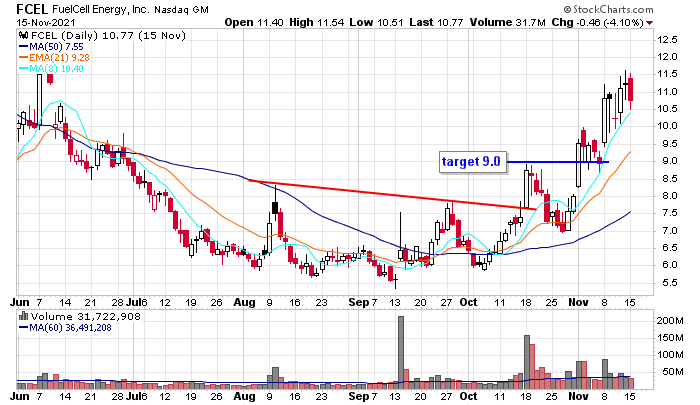Click the 200M volume axis label

click(670, 321)
